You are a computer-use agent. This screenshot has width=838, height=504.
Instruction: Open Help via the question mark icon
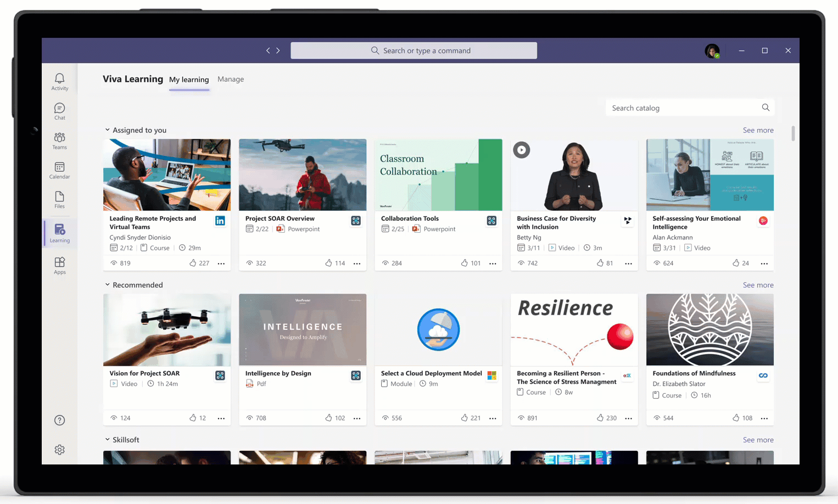click(x=59, y=419)
